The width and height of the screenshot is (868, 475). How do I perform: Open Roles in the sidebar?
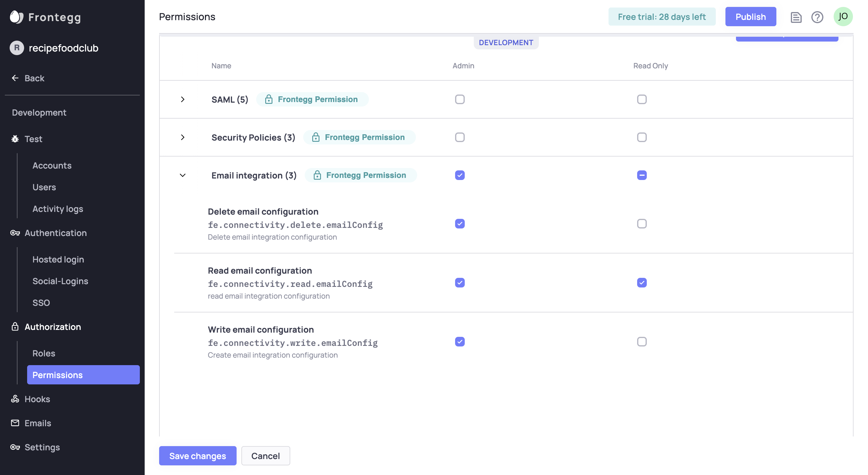pos(44,353)
